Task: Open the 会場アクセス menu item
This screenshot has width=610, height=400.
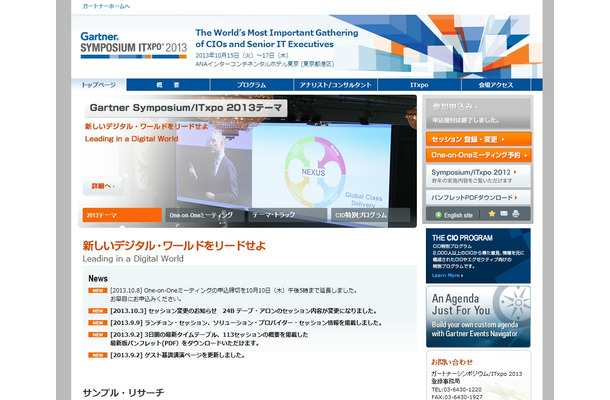Action: [496, 85]
